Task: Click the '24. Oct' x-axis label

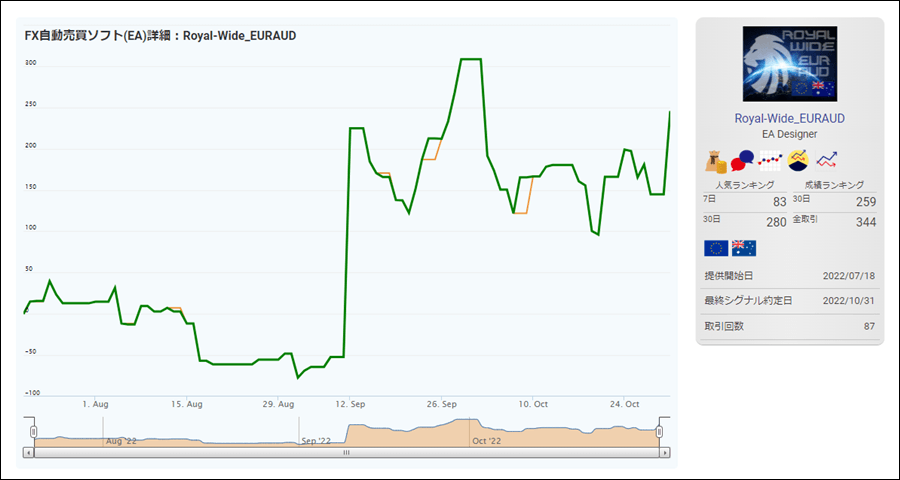Action: 624,404
